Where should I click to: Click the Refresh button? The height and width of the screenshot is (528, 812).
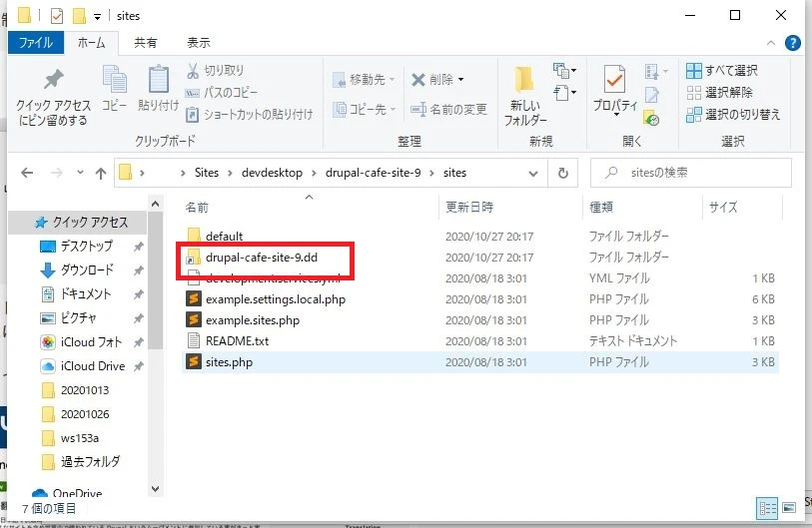(x=563, y=173)
